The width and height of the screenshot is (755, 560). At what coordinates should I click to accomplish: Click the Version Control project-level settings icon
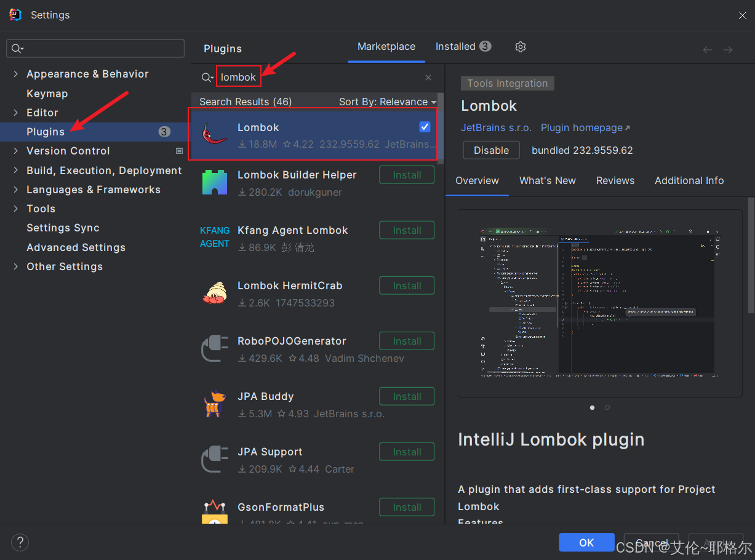180,151
